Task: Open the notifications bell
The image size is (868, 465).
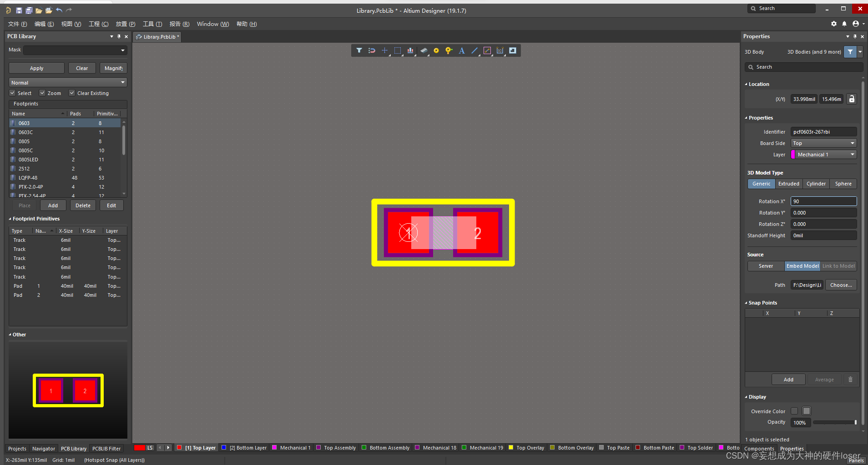Action: (x=844, y=24)
